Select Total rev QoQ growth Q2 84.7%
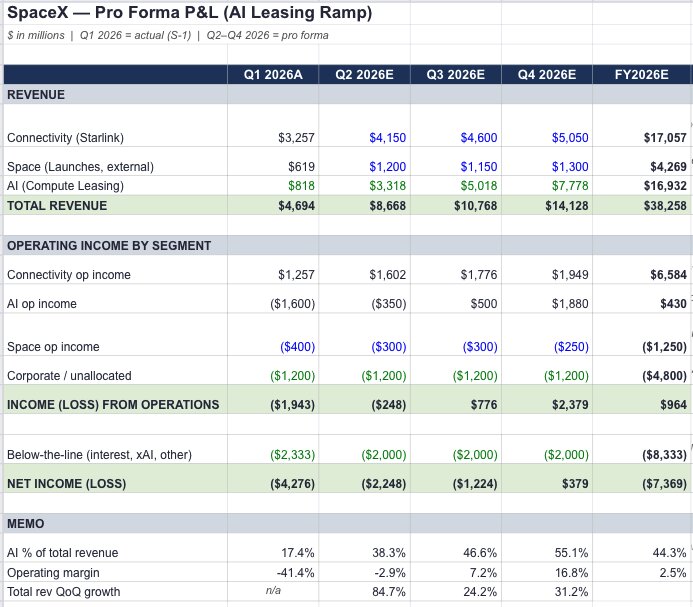 [x=389, y=592]
